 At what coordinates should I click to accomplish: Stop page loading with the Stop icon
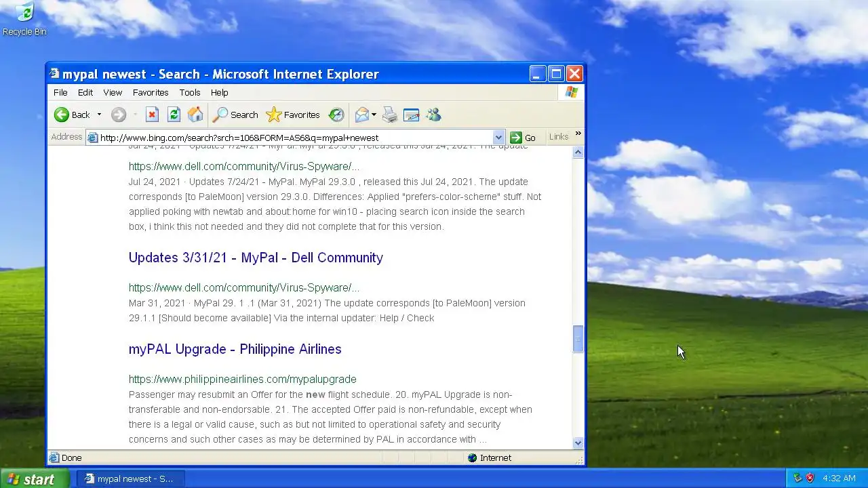point(152,115)
